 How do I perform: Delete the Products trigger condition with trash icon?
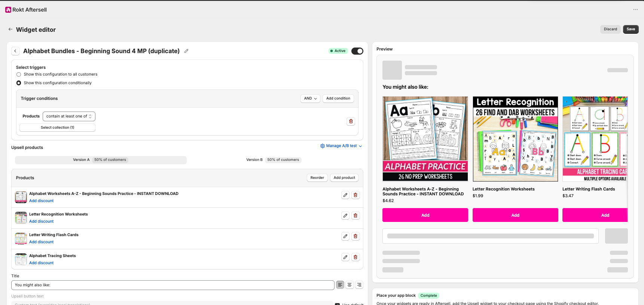pos(351,121)
